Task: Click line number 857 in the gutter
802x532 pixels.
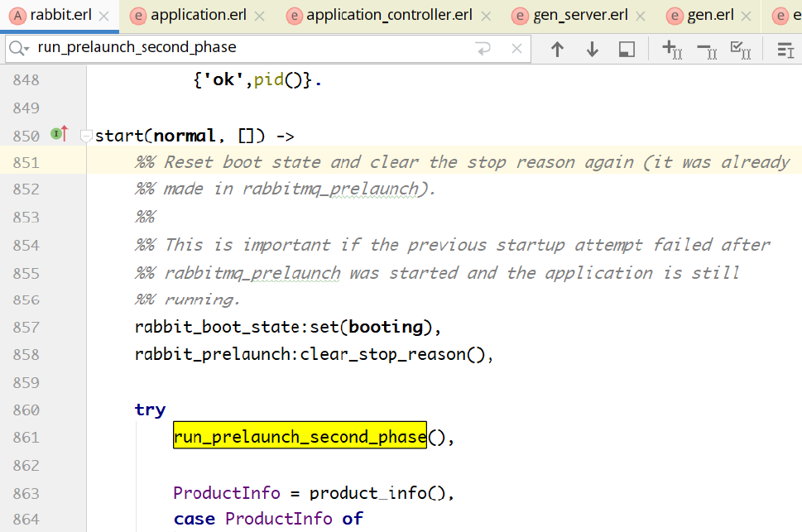Action: (x=25, y=327)
